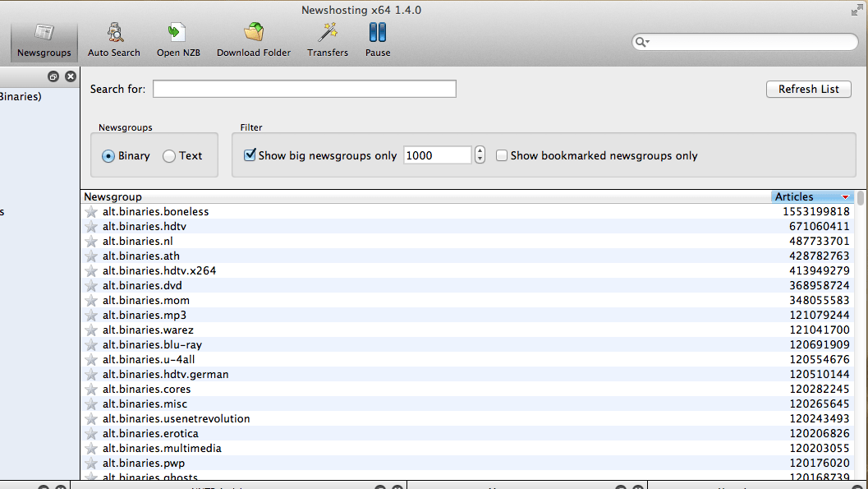Bookmark alt.binaries.boneless with its star
This screenshot has height=489, width=868.
[91, 211]
